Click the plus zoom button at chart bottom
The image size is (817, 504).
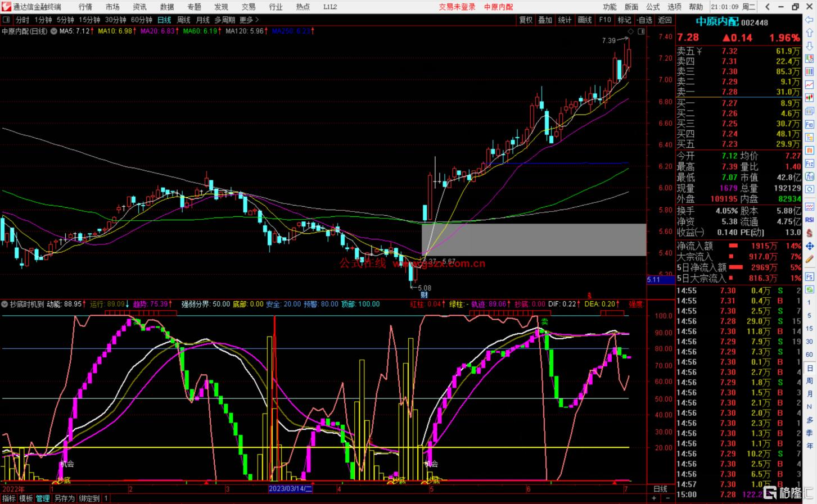[654, 498]
